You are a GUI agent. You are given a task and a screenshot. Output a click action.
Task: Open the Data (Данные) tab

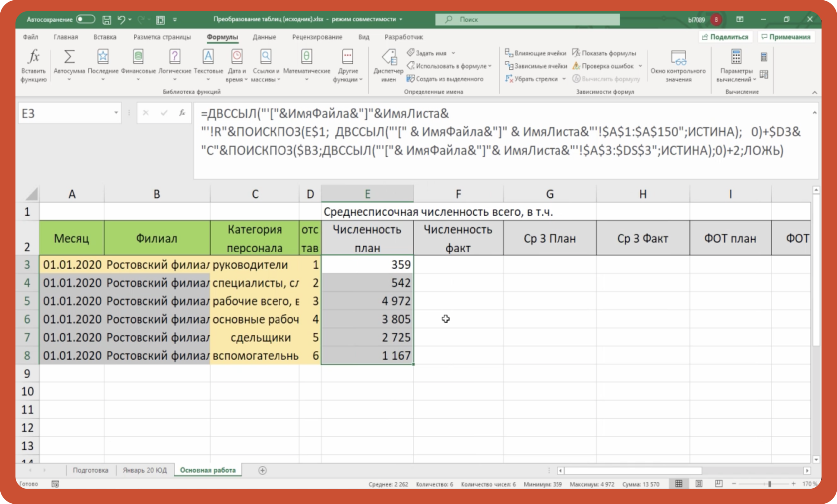[x=264, y=37]
